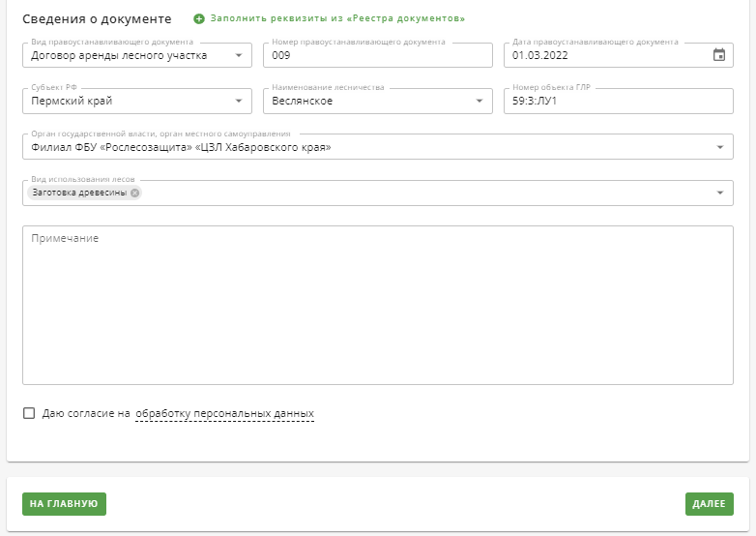Click the 'ДАЛЕЕ' button
The image size is (756, 536).
click(710, 504)
